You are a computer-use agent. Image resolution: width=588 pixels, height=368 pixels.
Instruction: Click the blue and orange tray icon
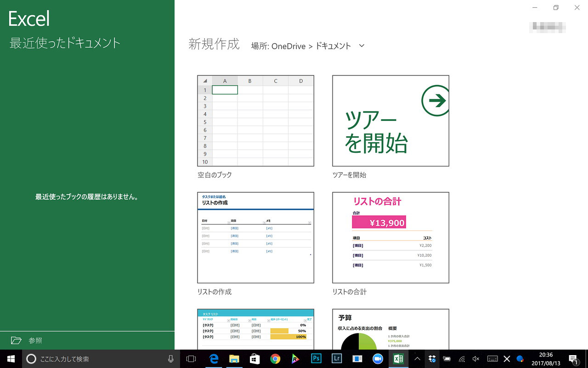click(x=520, y=359)
